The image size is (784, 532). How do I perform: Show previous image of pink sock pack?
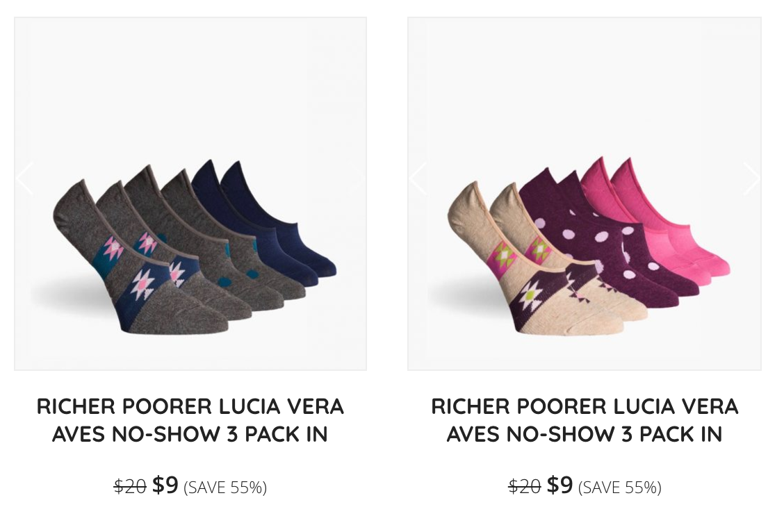(418, 178)
